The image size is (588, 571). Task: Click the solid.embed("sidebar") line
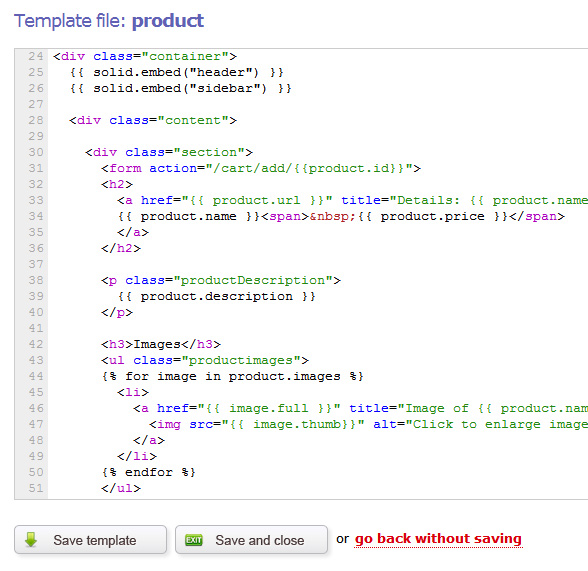point(180,88)
